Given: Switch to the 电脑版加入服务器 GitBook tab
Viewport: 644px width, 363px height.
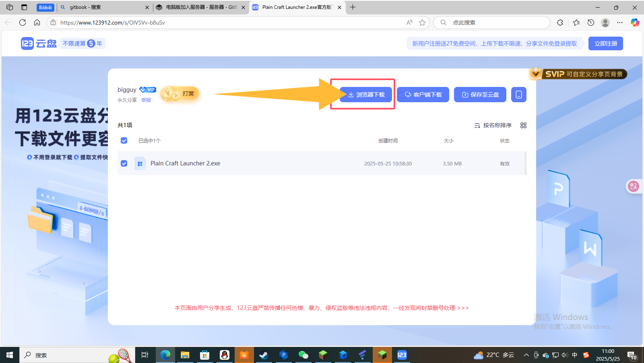Looking at the screenshot, I should point(200,7).
